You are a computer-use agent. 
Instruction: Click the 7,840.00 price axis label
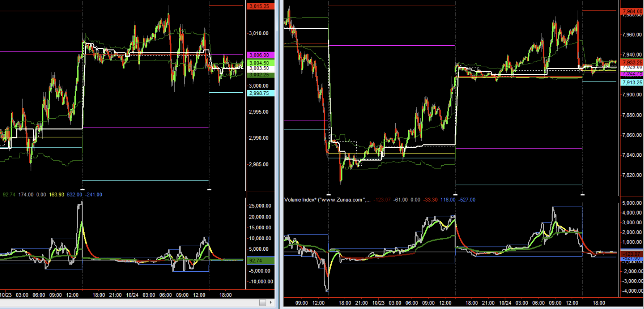click(632, 155)
